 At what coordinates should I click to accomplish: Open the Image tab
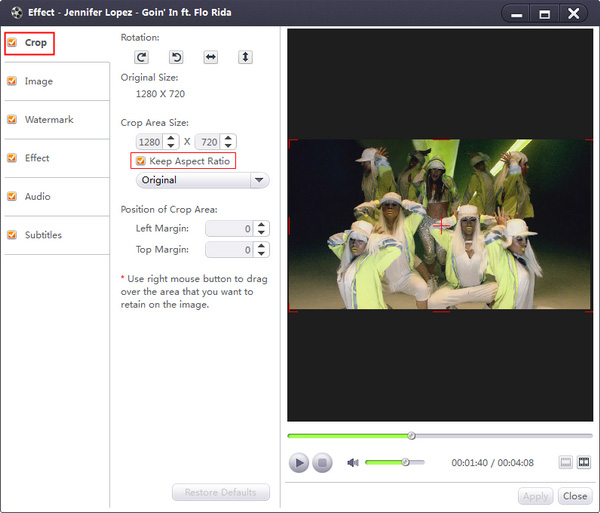tap(39, 82)
